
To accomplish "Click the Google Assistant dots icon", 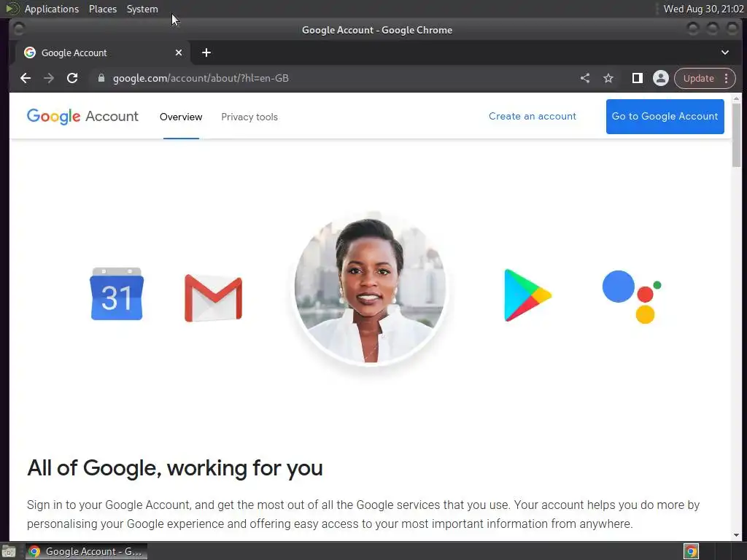I will [x=632, y=297].
